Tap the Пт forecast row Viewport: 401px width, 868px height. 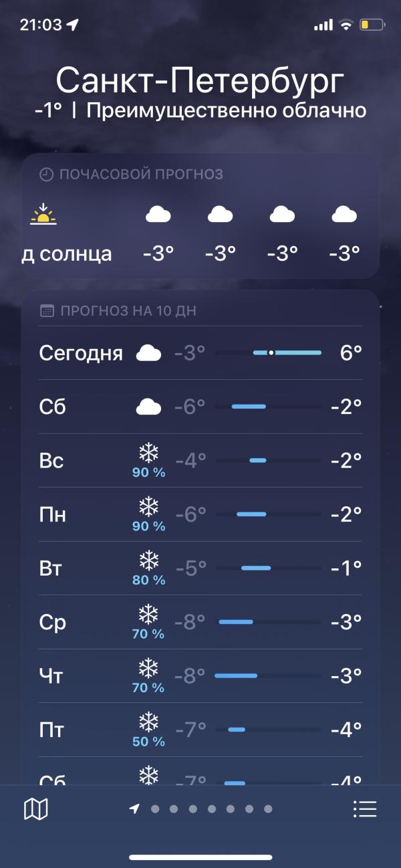[200, 730]
